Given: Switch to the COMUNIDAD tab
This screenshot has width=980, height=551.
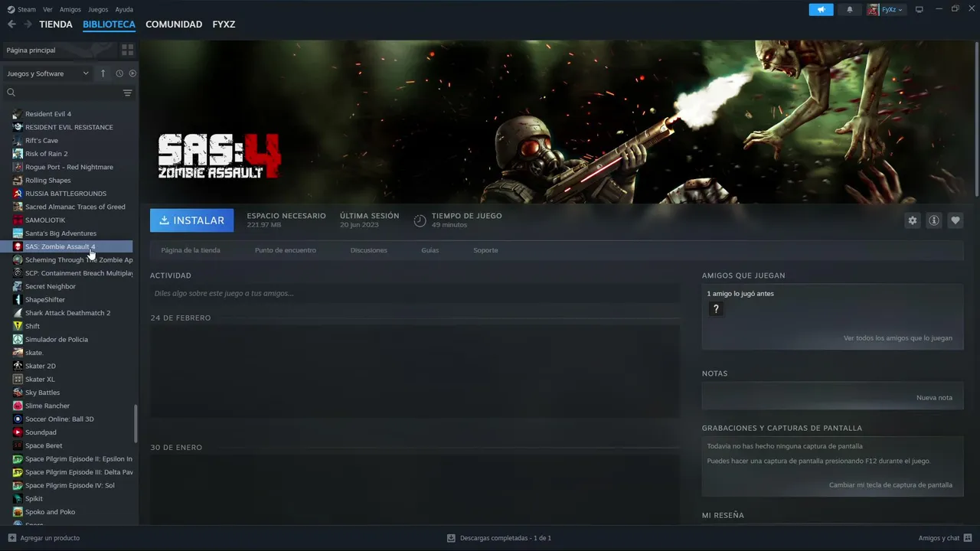Looking at the screenshot, I should tap(174, 24).
